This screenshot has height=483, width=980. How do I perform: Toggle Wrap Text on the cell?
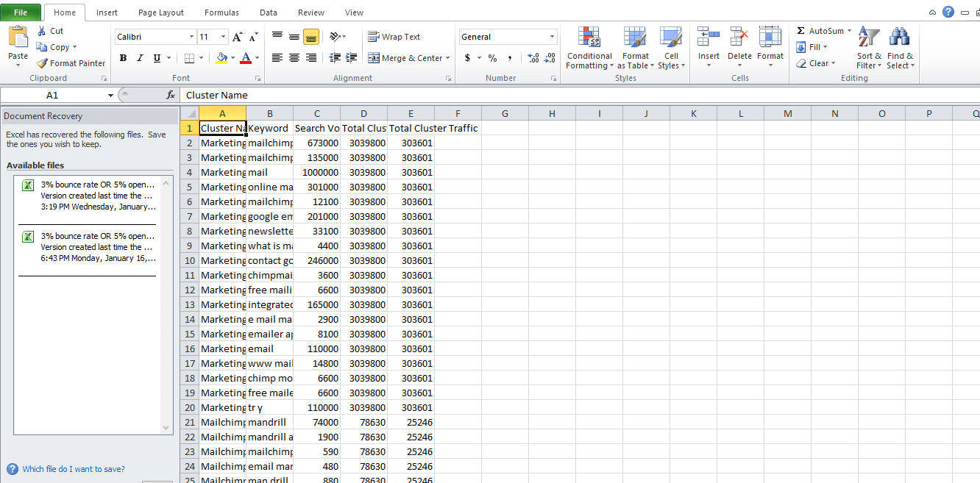[394, 37]
